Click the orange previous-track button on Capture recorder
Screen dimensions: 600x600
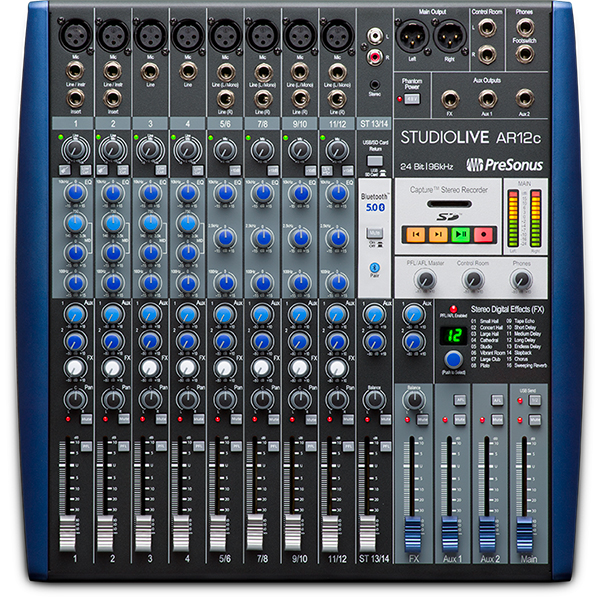pyautogui.click(x=416, y=234)
